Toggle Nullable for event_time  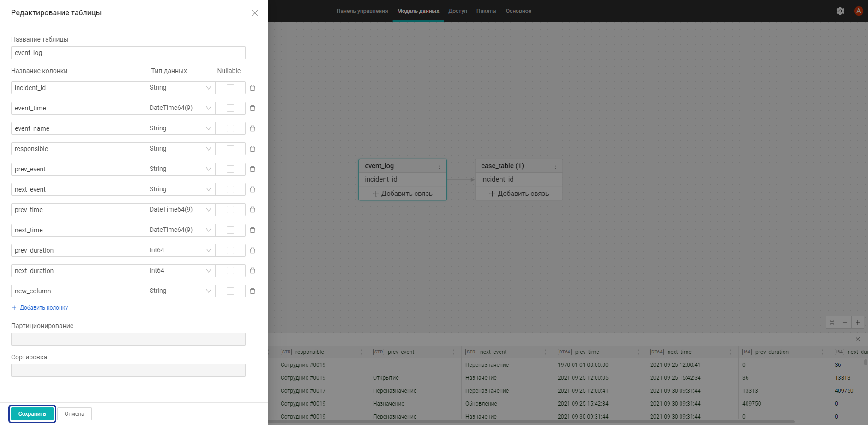tap(230, 108)
